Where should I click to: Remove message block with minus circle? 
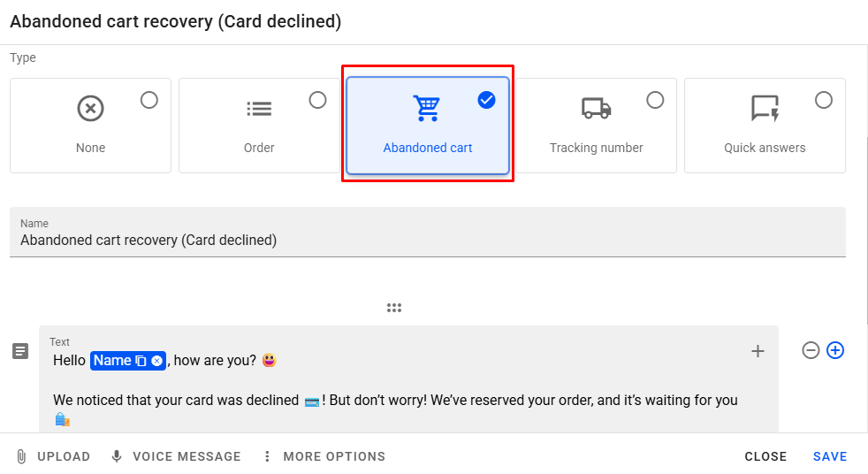[811, 350]
